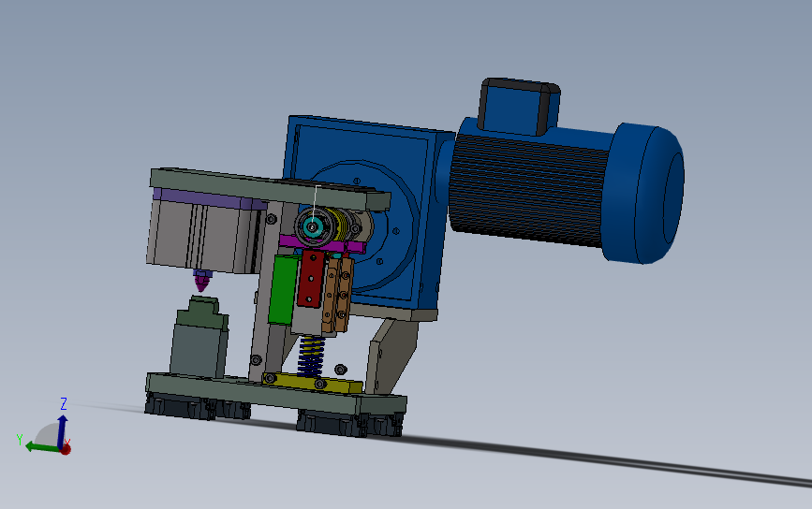The height and width of the screenshot is (509, 812).
Task: Select the long gray-green base plate
Action: (275, 395)
